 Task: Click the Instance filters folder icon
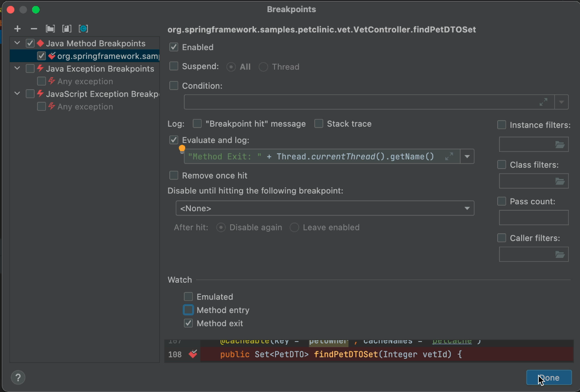559,145
